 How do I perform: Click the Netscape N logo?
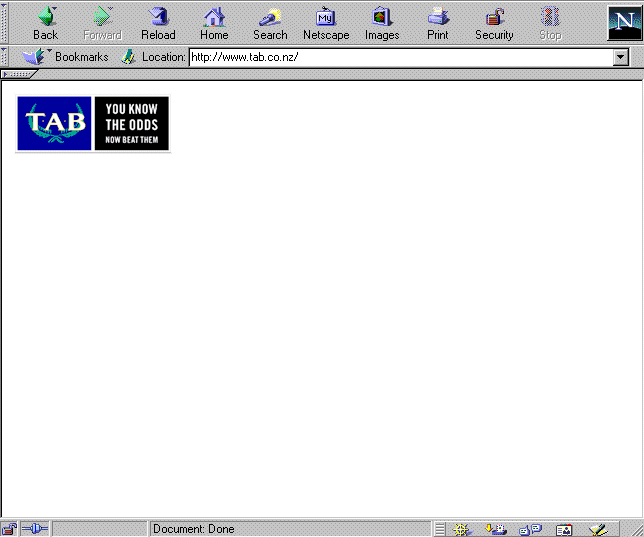624,23
